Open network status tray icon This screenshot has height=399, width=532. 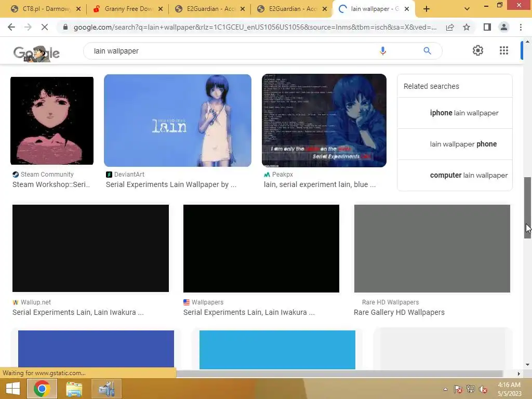tap(471, 389)
